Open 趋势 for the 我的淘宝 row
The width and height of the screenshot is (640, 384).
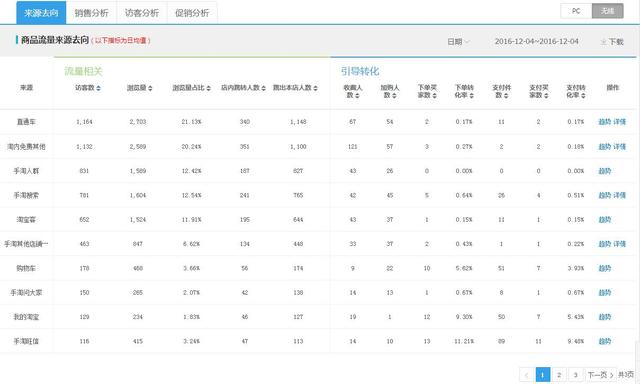coord(604,317)
